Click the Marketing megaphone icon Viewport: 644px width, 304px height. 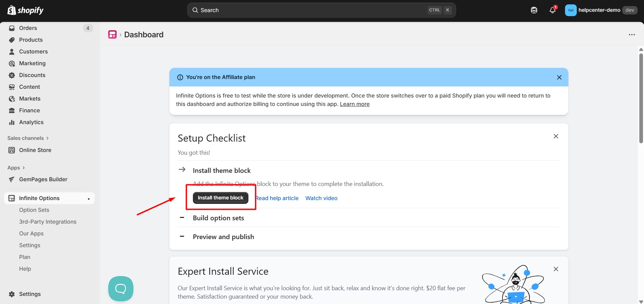12,63
